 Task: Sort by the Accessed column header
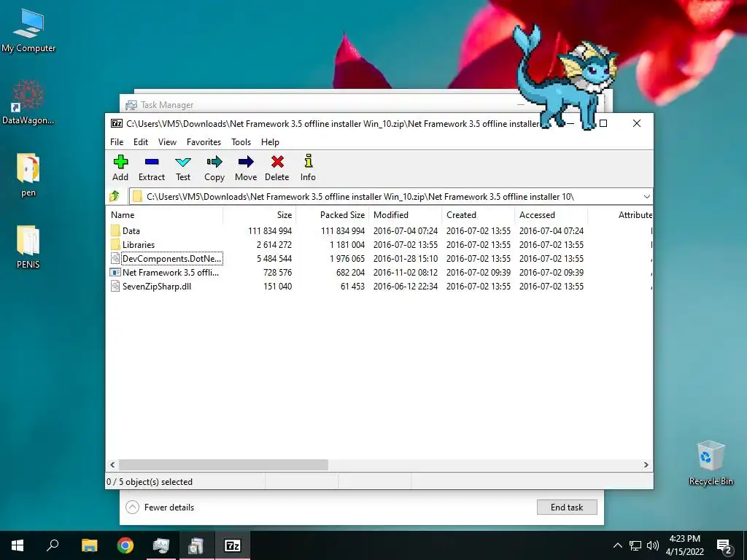pyautogui.click(x=551, y=215)
